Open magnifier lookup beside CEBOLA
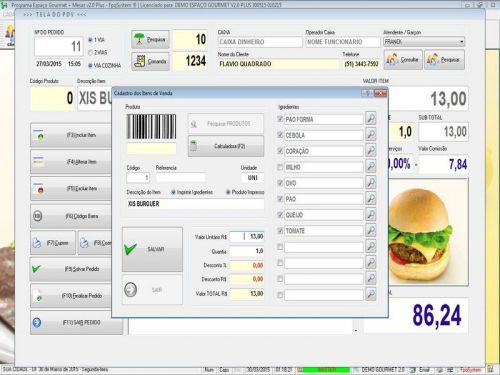The image size is (500, 375). (371, 134)
